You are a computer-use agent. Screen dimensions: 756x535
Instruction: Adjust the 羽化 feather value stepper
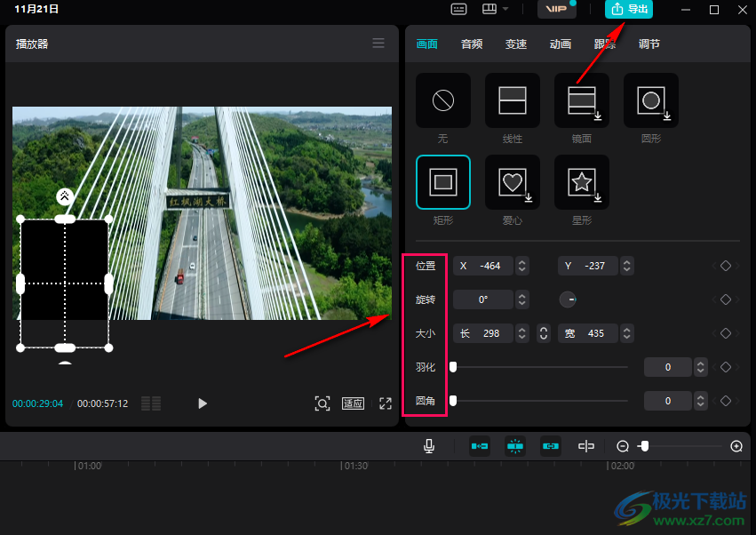(700, 367)
